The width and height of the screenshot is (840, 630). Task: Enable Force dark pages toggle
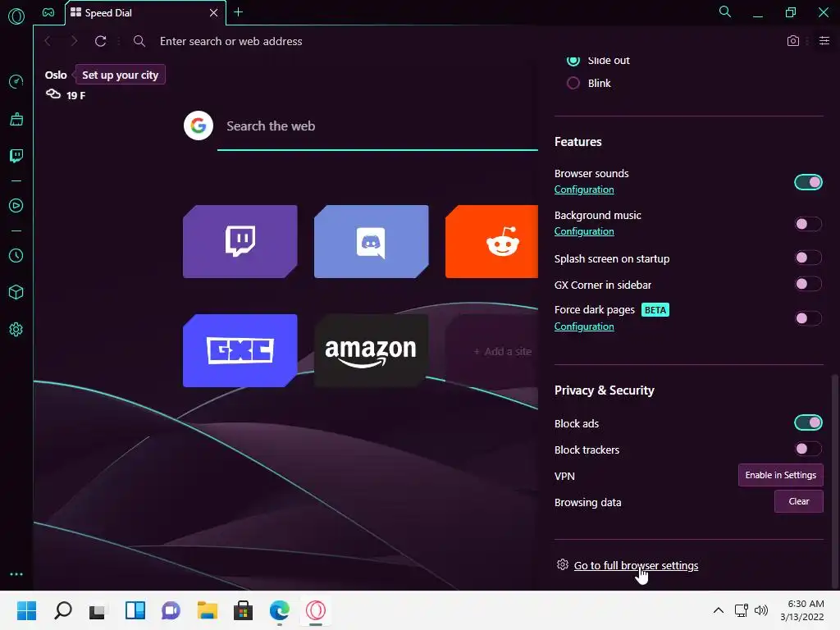coord(808,318)
